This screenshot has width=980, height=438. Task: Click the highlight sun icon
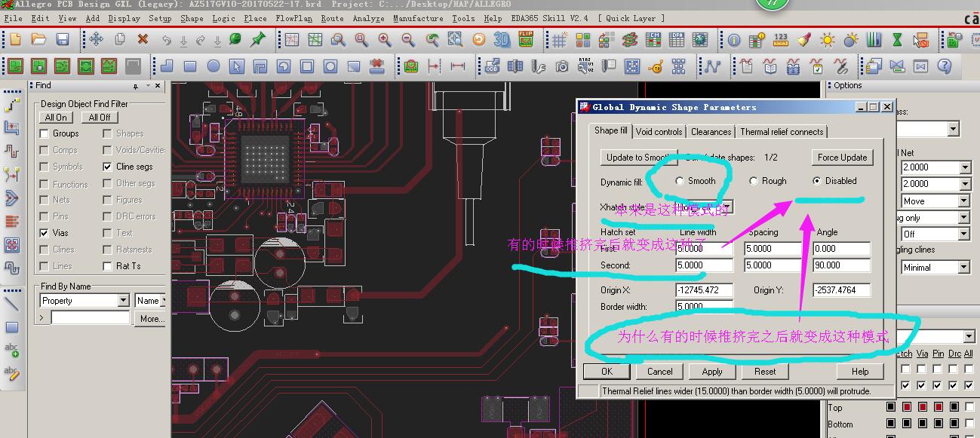[x=828, y=39]
